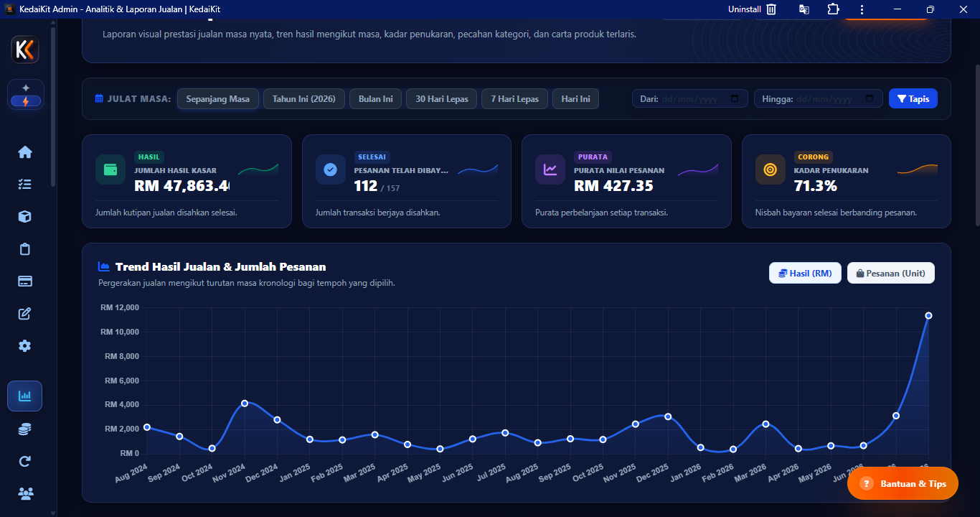Toggle the Pesanan (Unit) chart series
Image resolution: width=980 pixels, height=517 pixels.
891,273
